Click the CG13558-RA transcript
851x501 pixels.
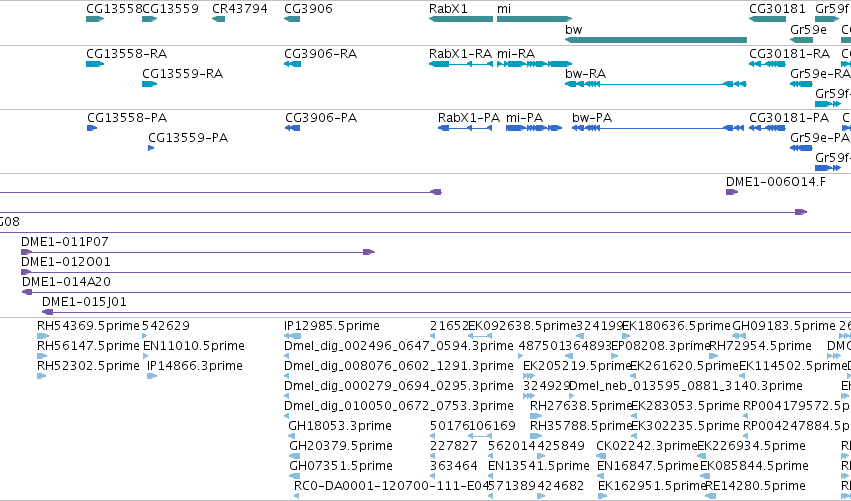tap(95, 64)
